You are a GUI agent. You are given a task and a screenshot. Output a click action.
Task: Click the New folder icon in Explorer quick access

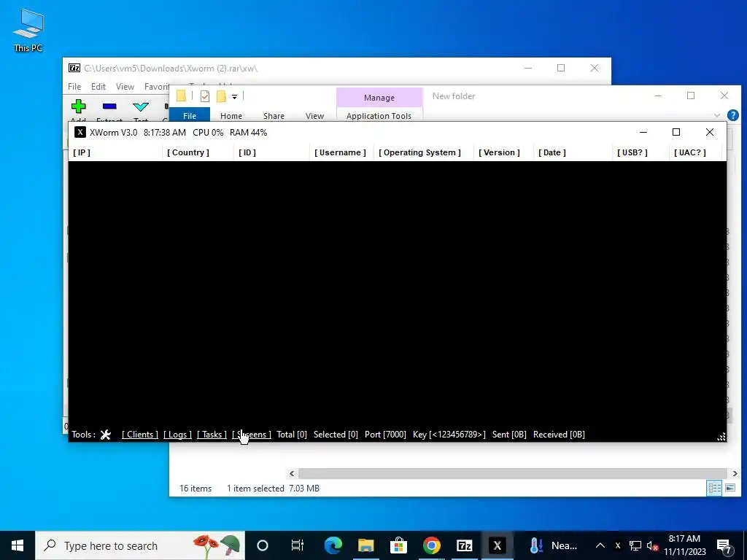[x=221, y=96]
